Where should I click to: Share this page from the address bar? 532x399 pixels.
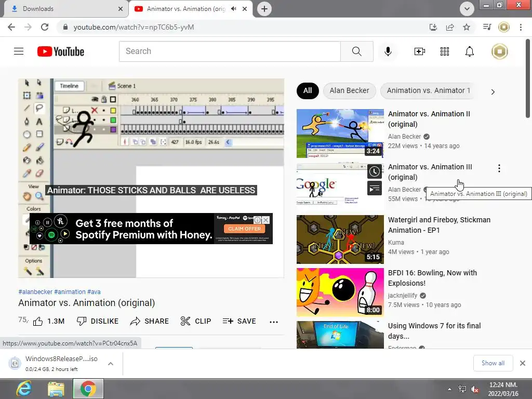[x=450, y=27]
